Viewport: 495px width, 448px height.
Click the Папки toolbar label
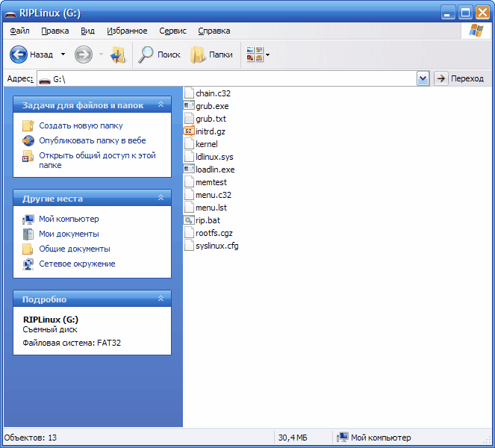[221, 55]
